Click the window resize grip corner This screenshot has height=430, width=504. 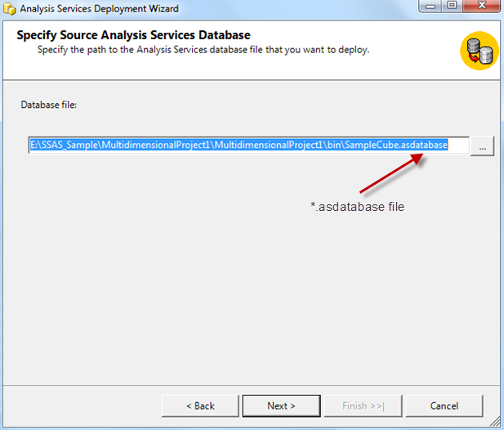(x=495, y=422)
